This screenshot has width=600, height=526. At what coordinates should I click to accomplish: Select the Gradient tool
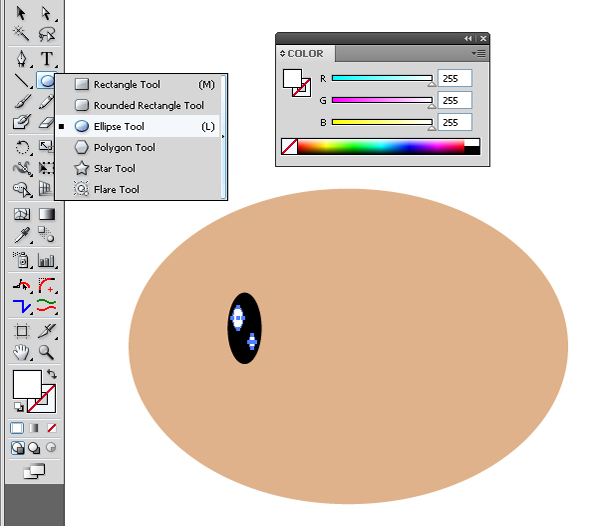tap(47, 214)
